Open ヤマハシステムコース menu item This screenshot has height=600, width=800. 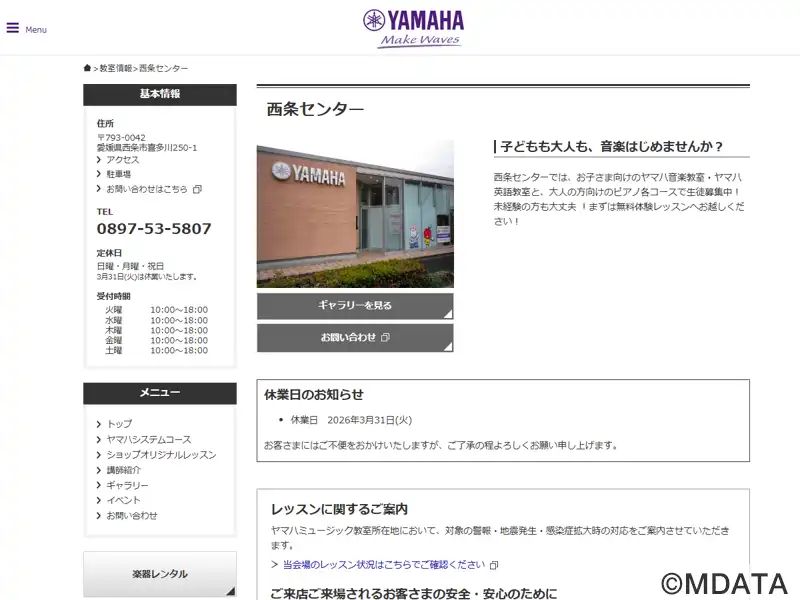click(x=148, y=439)
